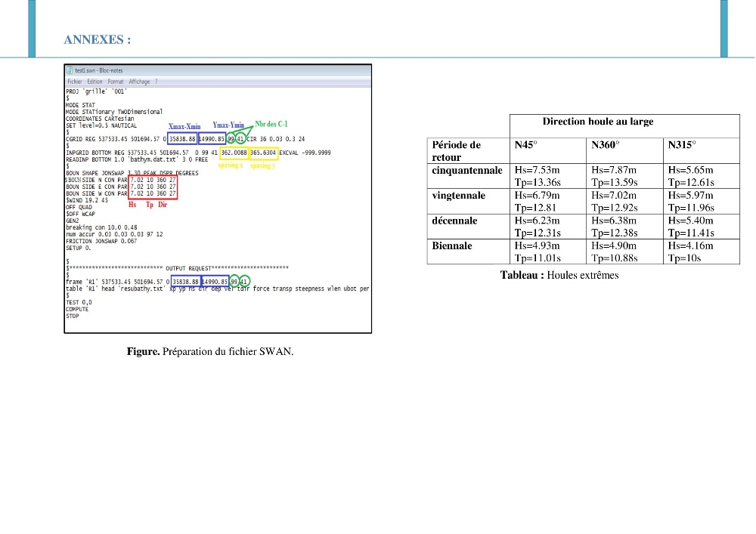Select the cell with Hs=7.02m Tp=12.92s
Image resolution: width=756 pixels, height=534 pixels.
[625, 201]
